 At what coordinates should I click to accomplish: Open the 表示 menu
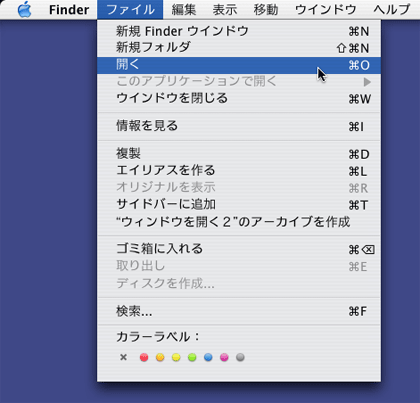pos(225,10)
